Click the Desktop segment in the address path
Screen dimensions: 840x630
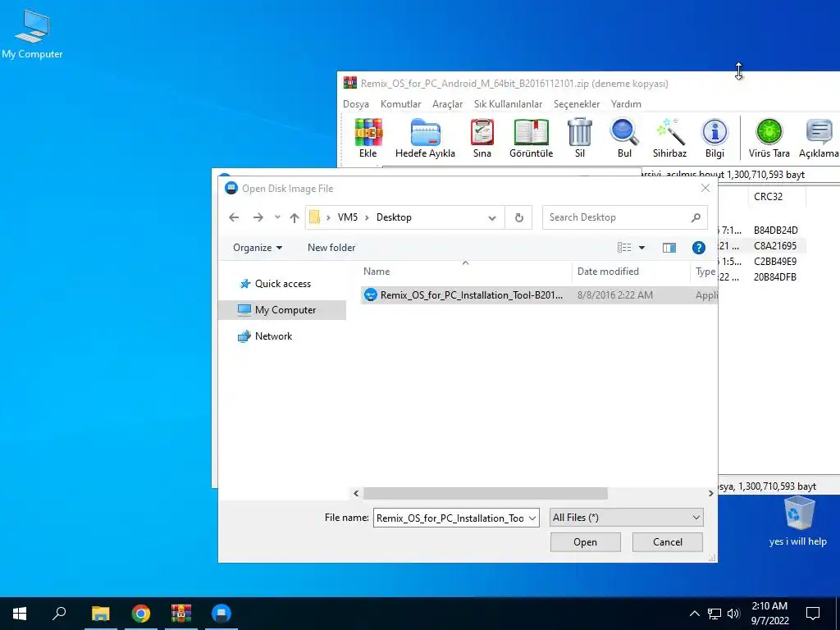click(x=394, y=217)
